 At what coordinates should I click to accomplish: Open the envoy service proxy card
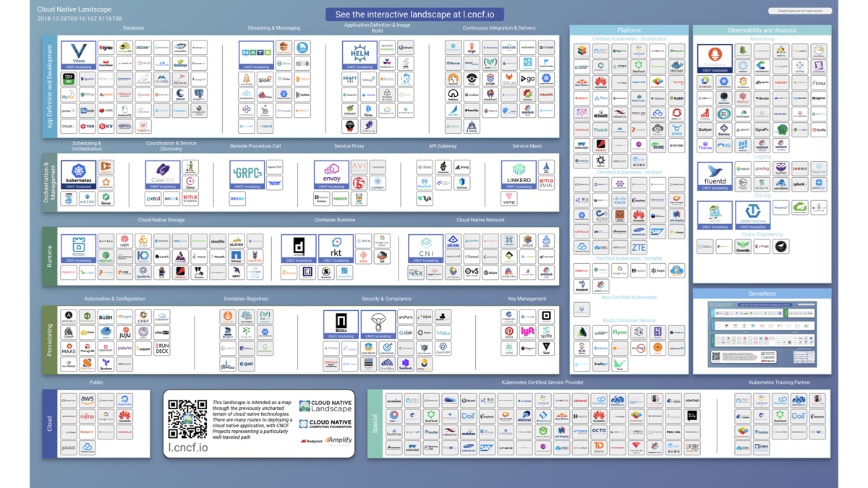coord(331,175)
